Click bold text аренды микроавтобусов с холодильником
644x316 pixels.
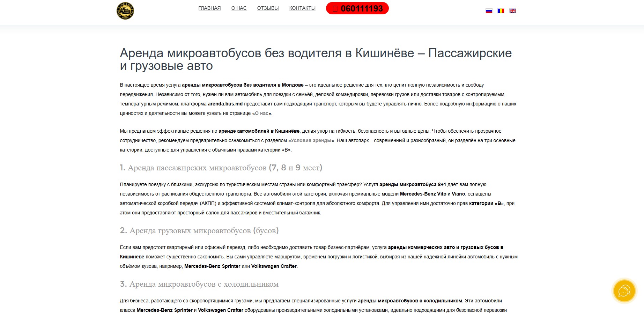[x=410, y=301]
